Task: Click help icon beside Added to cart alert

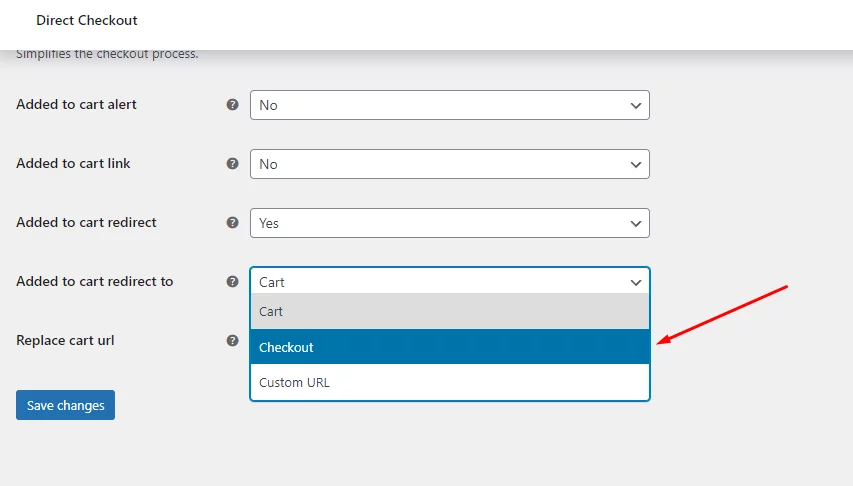Action: [x=233, y=104]
